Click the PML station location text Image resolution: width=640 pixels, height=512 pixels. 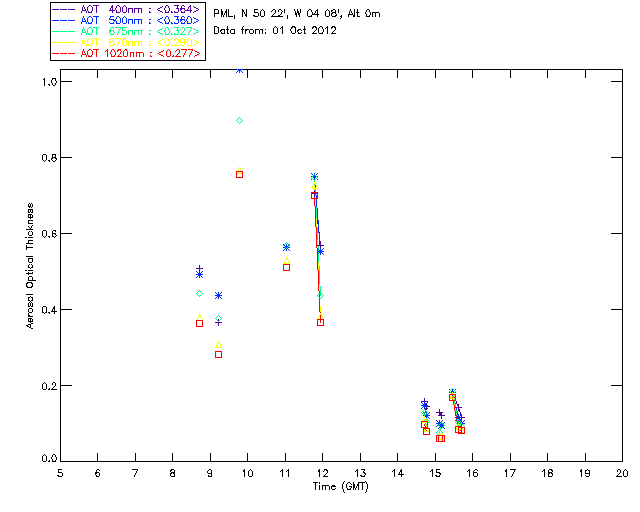coord(297,14)
